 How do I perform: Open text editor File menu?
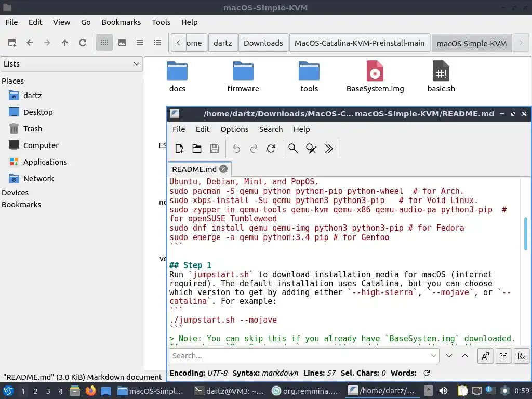pyautogui.click(x=179, y=129)
